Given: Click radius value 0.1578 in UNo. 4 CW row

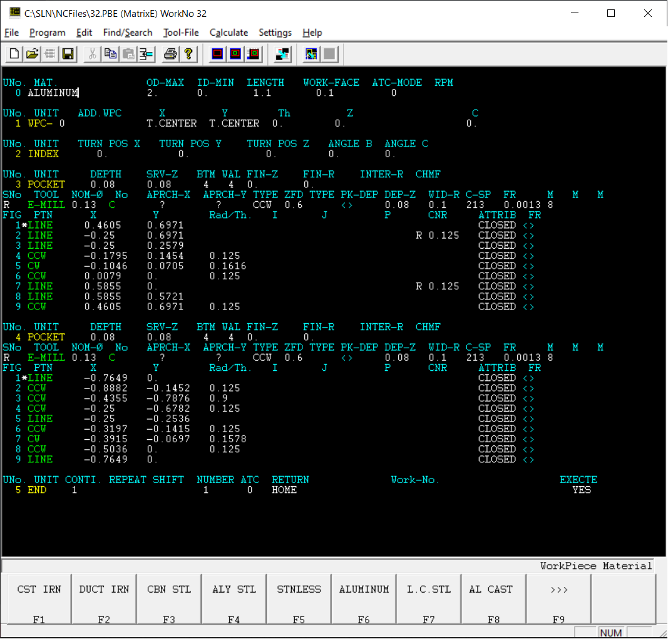Looking at the screenshot, I should coord(228,439).
